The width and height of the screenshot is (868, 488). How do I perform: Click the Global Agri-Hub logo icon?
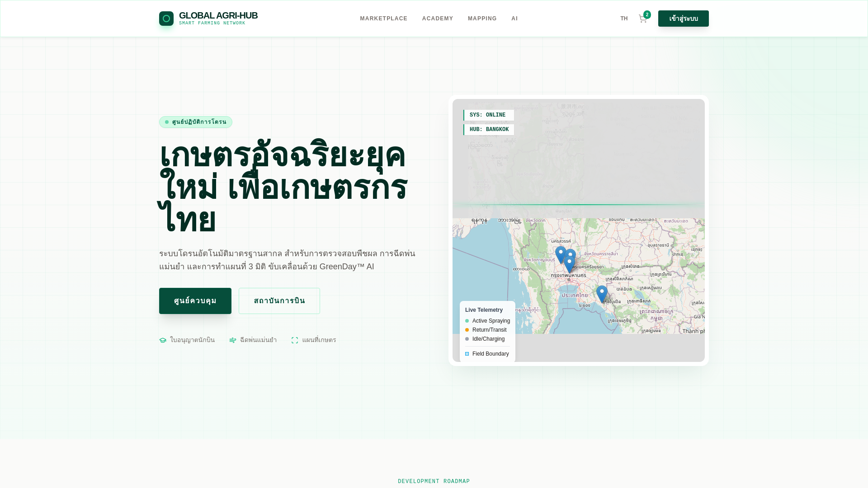click(166, 19)
